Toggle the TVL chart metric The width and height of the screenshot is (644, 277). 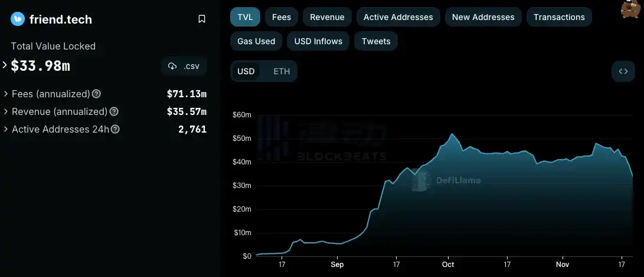245,17
